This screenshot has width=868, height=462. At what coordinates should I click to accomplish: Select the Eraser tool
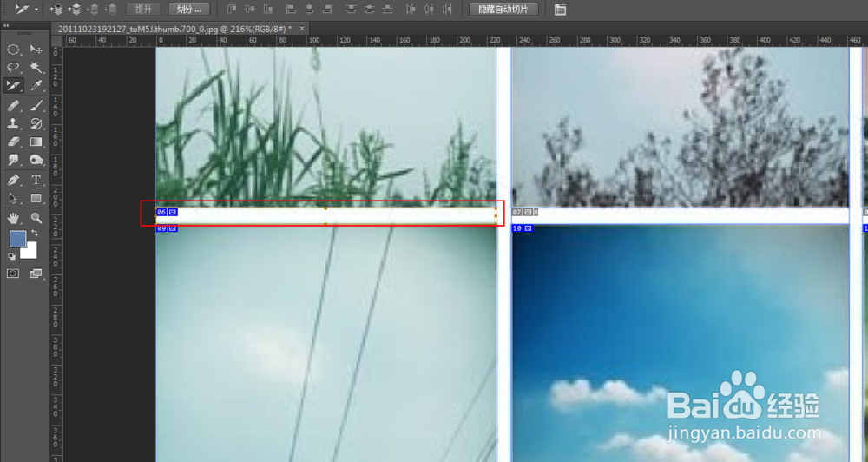(13, 142)
